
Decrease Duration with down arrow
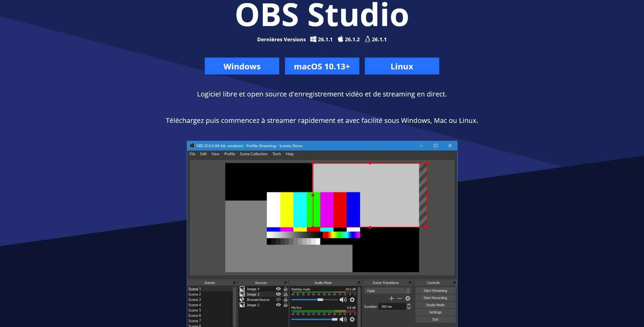(x=408, y=308)
